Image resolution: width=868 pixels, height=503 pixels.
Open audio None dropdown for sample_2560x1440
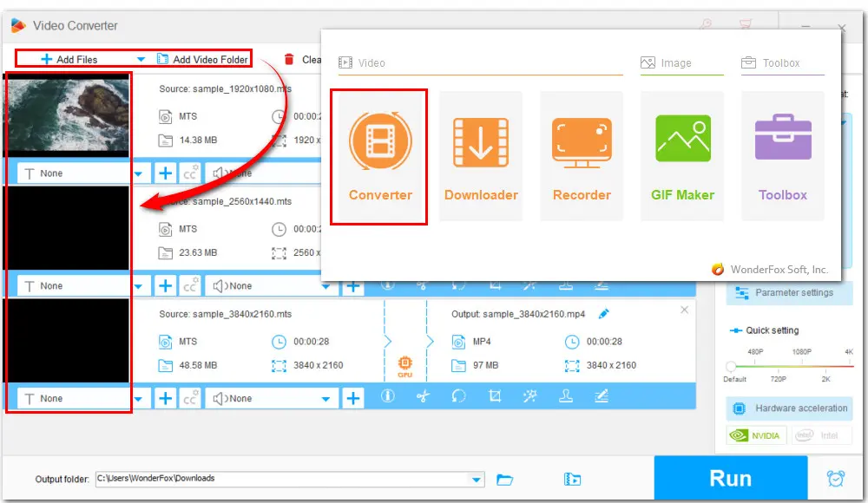point(326,286)
